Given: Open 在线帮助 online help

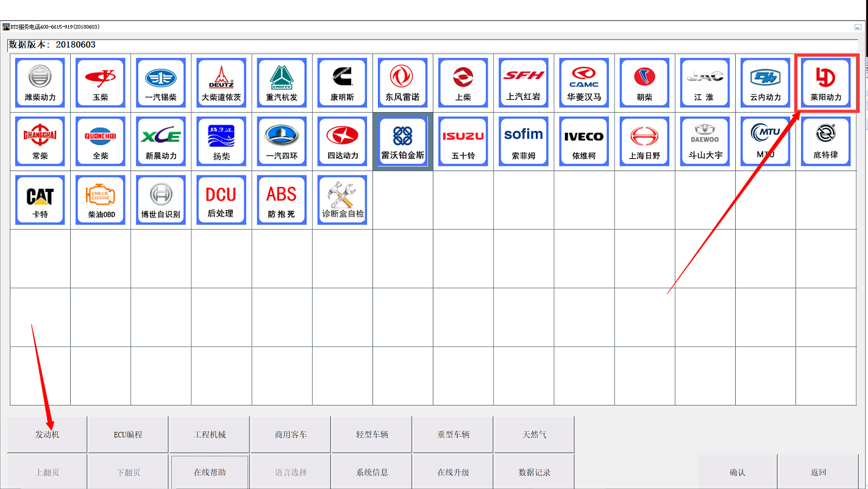Looking at the screenshot, I should pos(210,472).
